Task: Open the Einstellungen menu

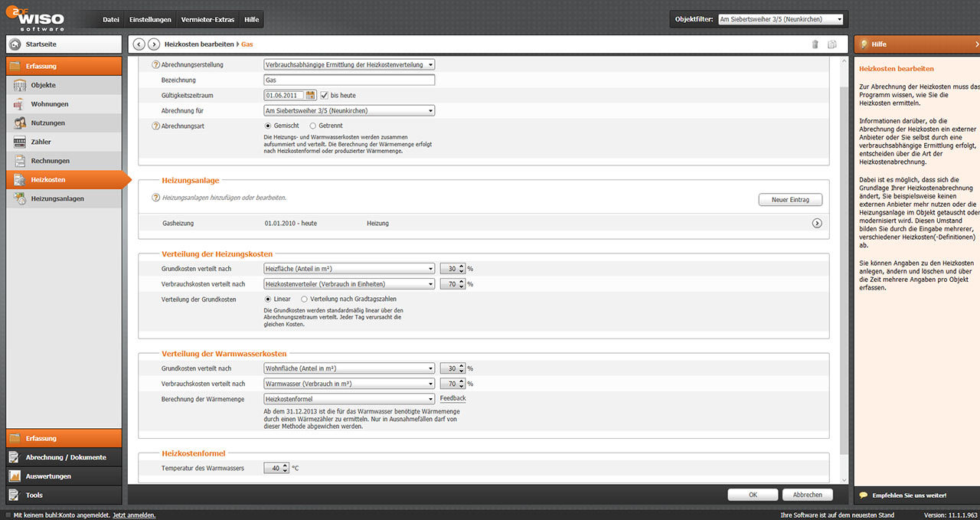Action: [150, 19]
